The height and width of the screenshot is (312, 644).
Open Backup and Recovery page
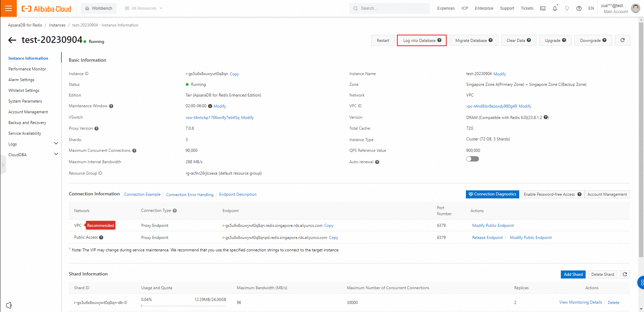click(28, 123)
